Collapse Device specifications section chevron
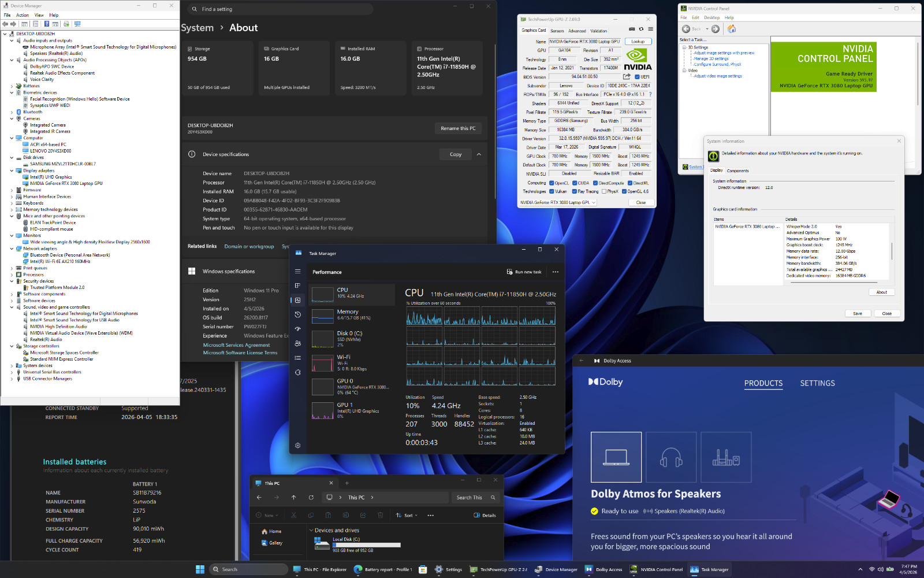This screenshot has height=578, width=924. [x=479, y=154]
